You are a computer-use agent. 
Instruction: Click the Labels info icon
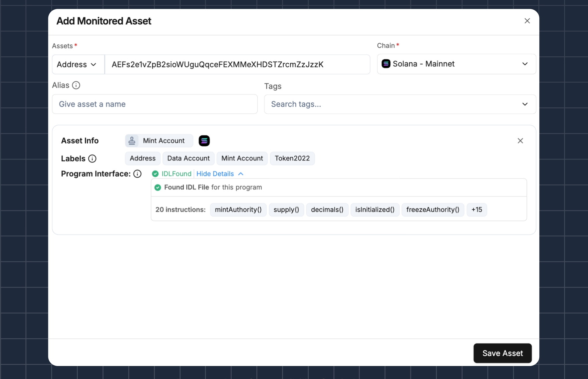[x=92, y=158]
